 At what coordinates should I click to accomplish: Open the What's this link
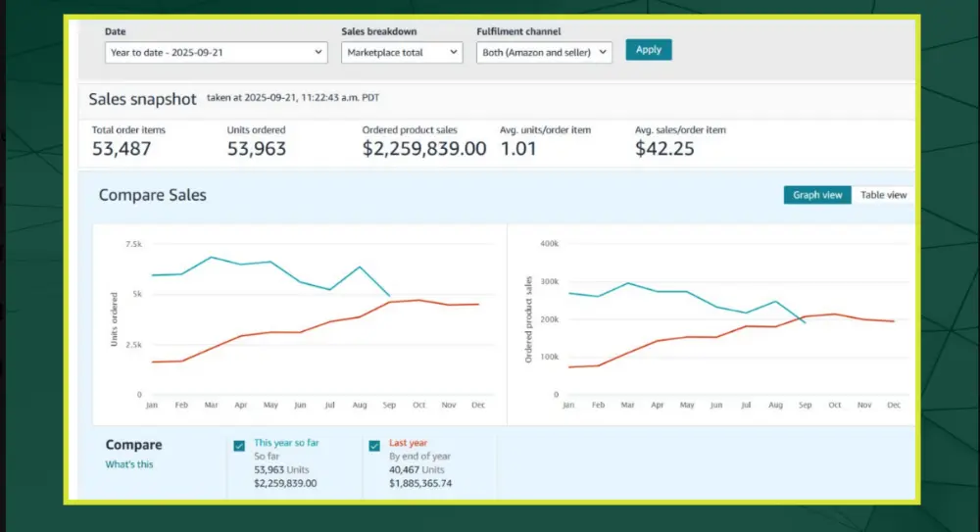[128, 464]
